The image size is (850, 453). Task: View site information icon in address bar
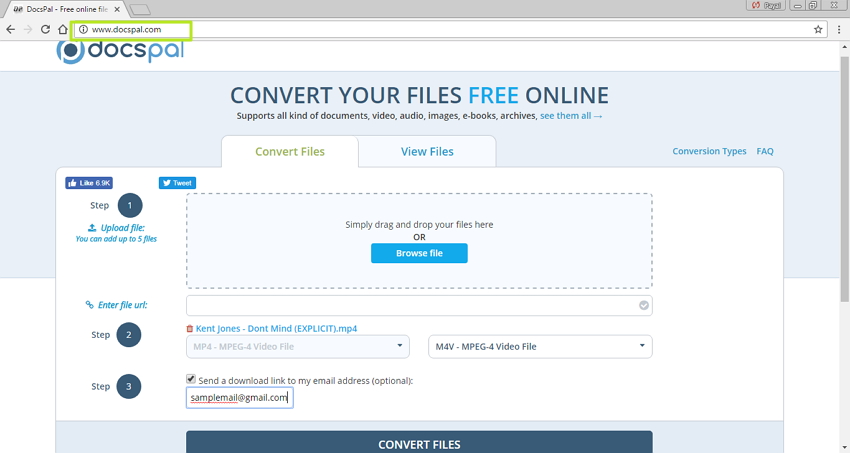coord(83,29)
